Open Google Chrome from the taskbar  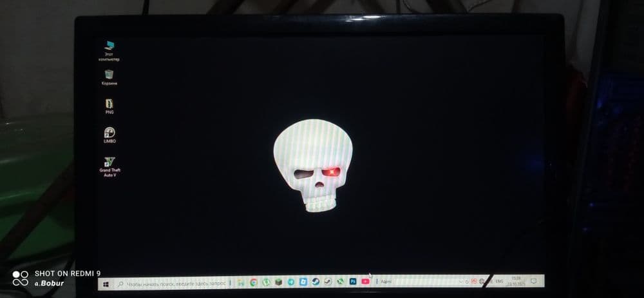tap(254, 283)
